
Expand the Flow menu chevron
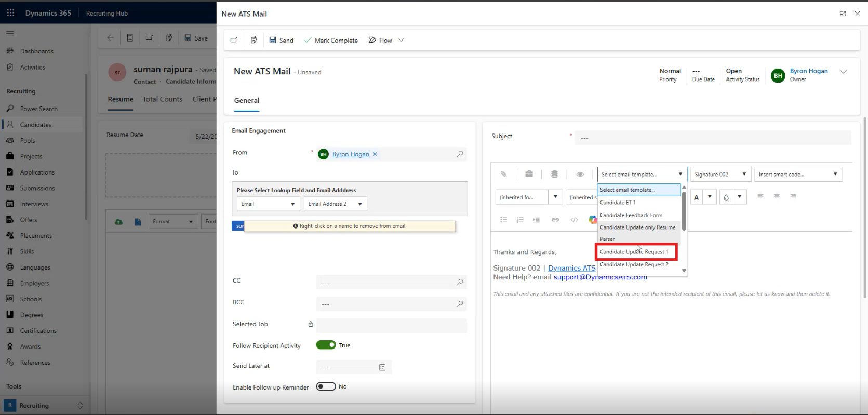click(401, 40)
